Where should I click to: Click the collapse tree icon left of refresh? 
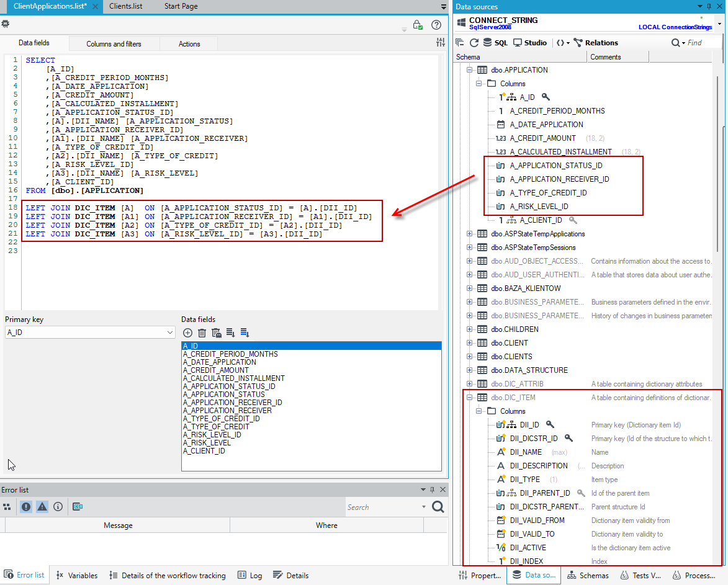coord(460,43)
